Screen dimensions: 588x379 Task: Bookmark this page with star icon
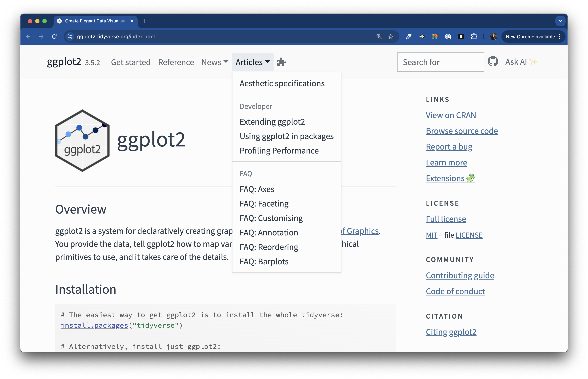[x=391, y=37]
